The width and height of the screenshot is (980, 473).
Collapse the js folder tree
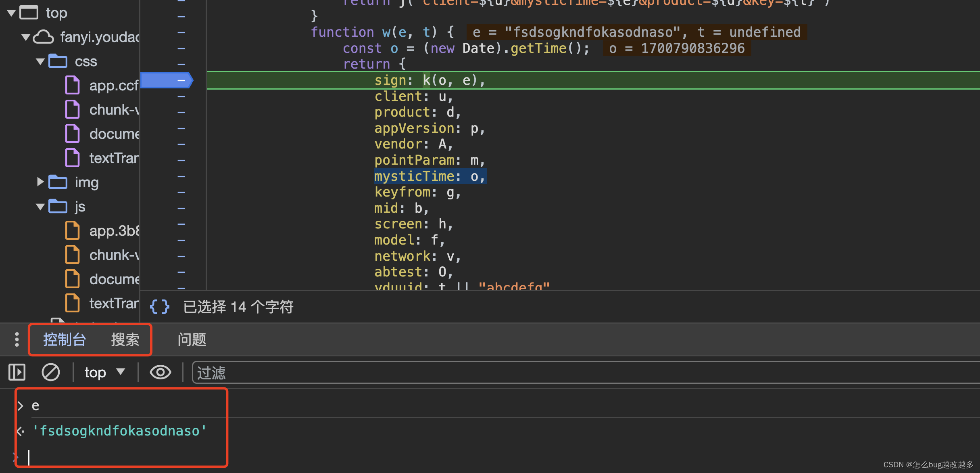(40, 207)
